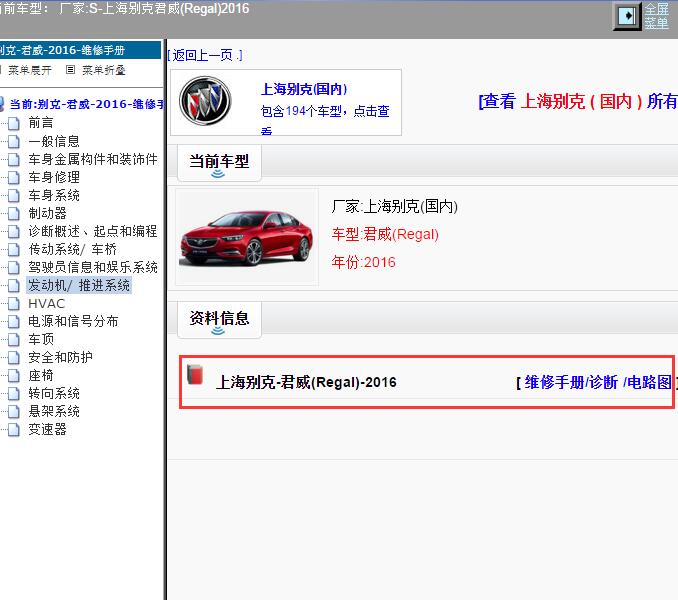Click the page icon beside 制动器
The width and height of the screenshot is (678, 600).
pyautogui.click(x=13, y=214)
